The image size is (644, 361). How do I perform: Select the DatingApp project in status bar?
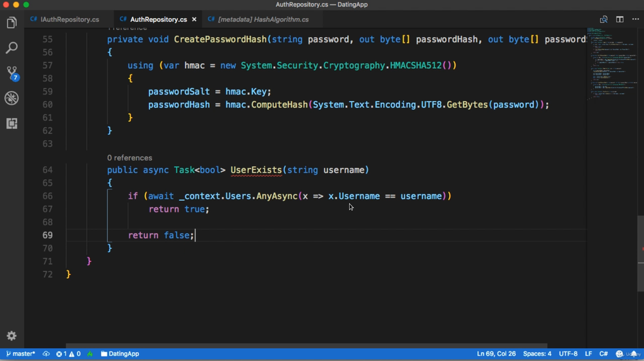(120, 354)
